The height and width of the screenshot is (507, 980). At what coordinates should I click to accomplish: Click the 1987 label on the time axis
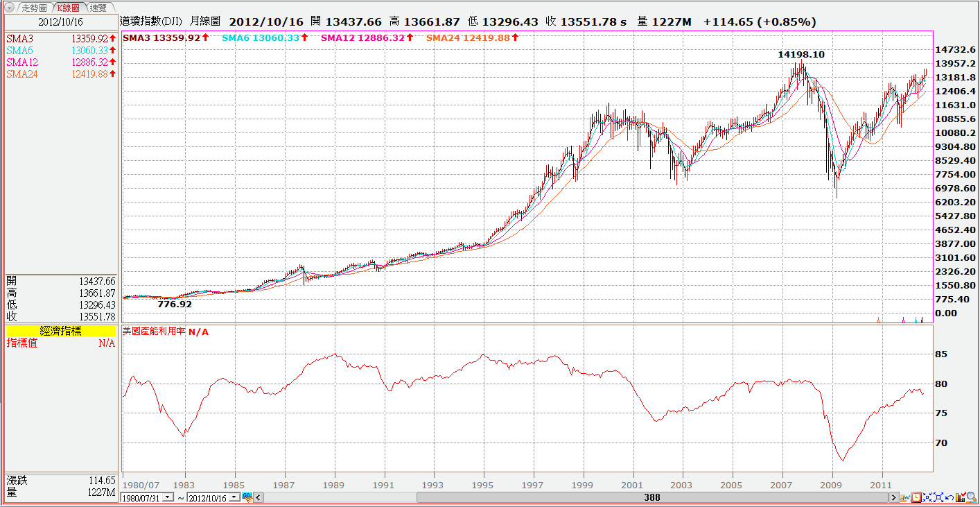[x=285, y=485]
